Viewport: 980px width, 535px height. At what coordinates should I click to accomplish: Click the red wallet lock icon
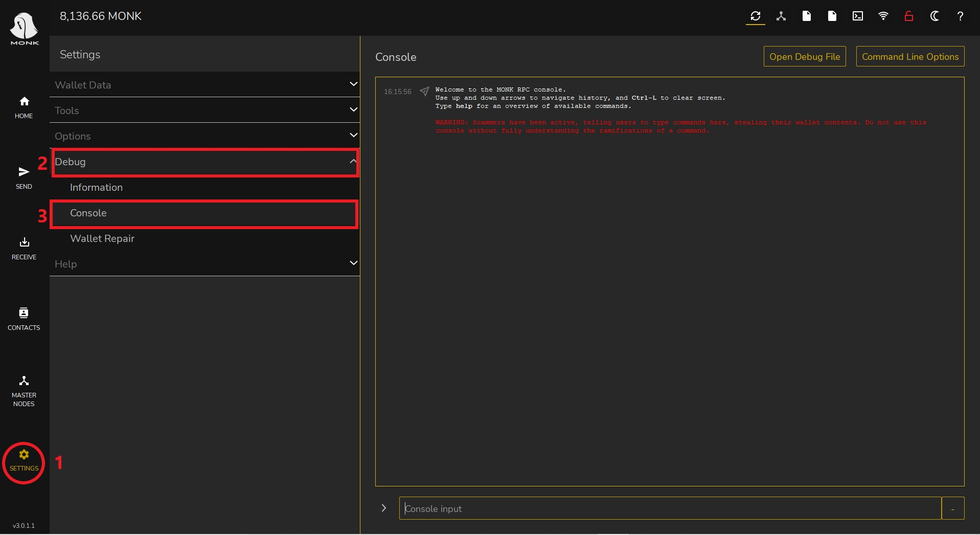pyautogui.click(x=909, y=16)
